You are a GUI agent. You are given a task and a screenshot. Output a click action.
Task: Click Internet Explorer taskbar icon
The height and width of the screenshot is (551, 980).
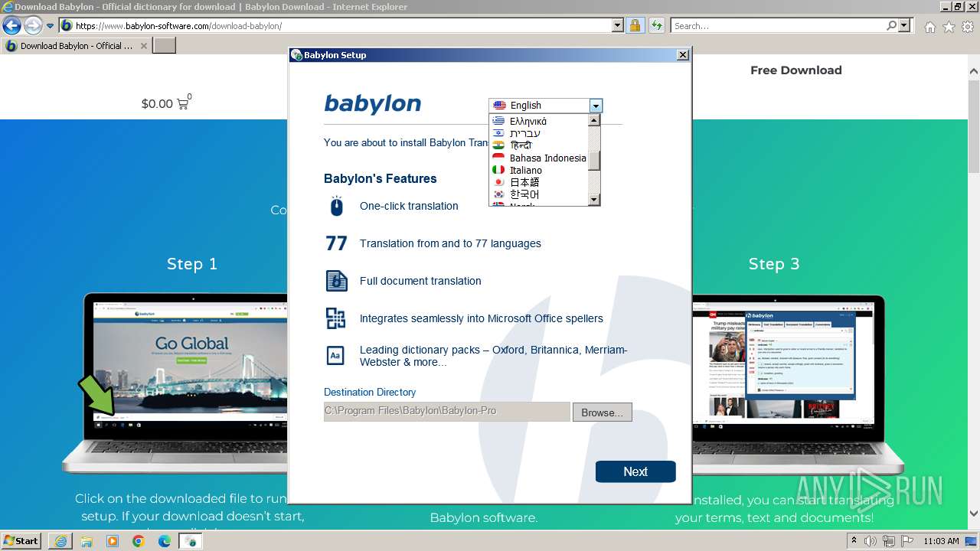click(60, 541)
